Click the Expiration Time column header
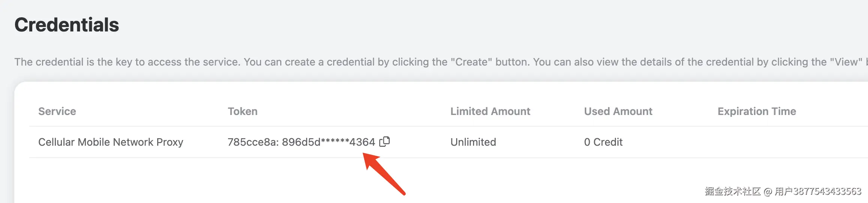Viewport: 868px width, 203px height. click(757, 111)
